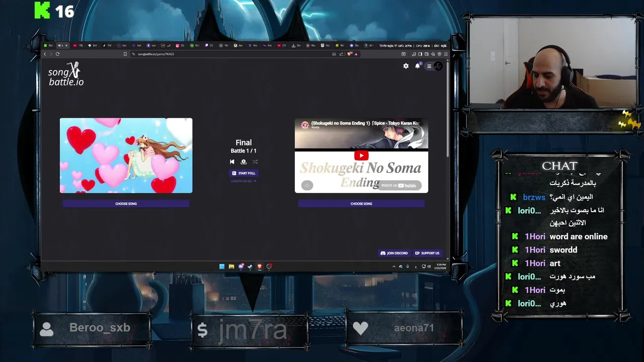Open Windows Start menu
This screenshot has width=644, height=362.
tap(222, 266)
